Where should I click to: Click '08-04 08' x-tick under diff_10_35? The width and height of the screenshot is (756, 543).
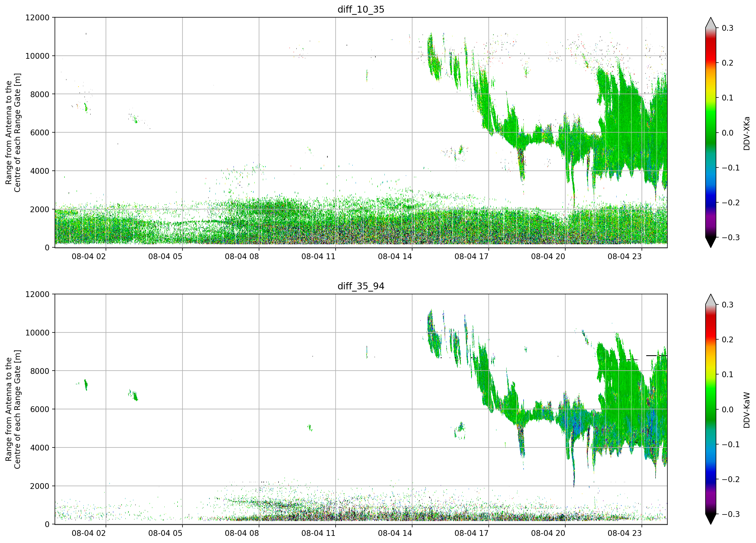(242, 256)
